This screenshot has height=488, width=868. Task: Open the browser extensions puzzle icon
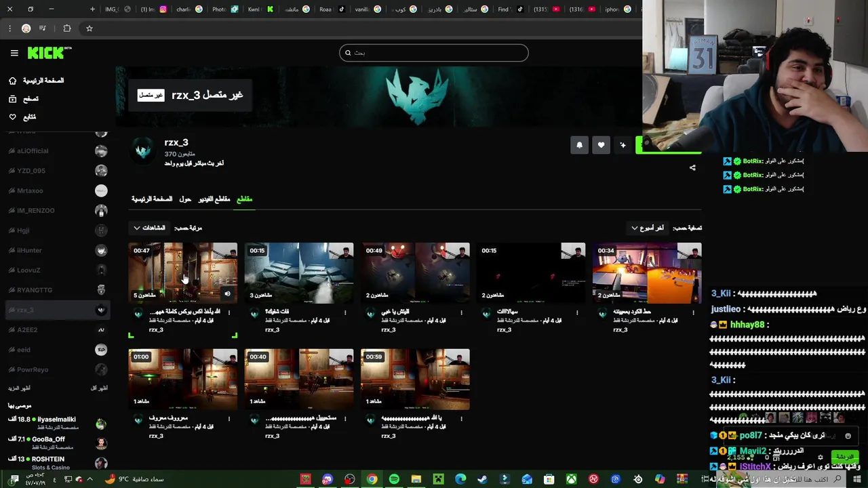tap(66, 28)
